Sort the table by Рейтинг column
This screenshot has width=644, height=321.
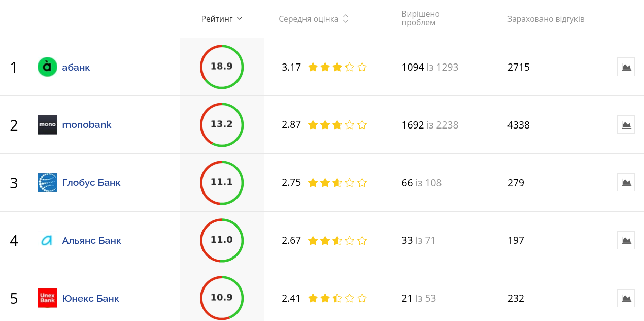coord(222,19)
